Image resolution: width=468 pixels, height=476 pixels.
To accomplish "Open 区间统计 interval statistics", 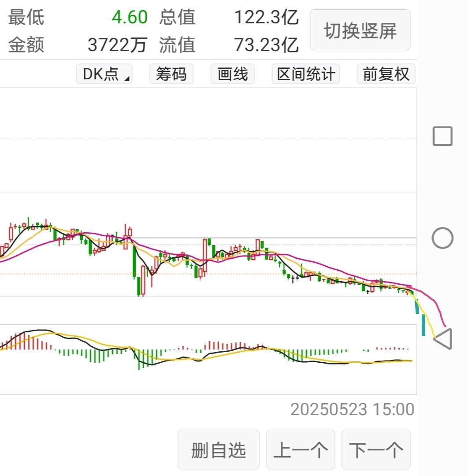I will click(306, 74).
